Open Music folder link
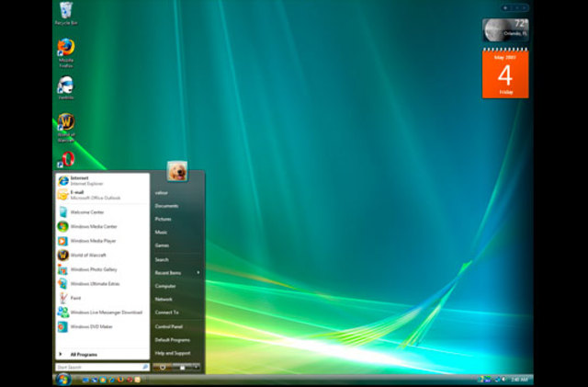Screen dimensions: 588x387 pyautogui.click(x=161, y=232)
